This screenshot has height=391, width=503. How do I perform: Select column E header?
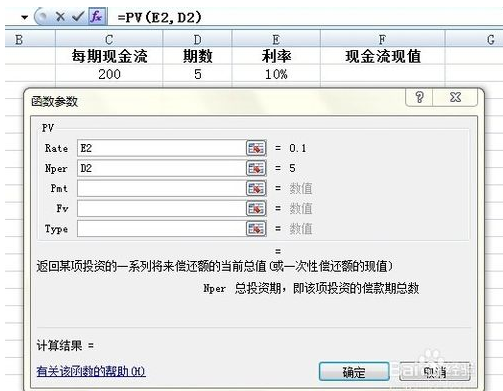click(x=276, y=39)
